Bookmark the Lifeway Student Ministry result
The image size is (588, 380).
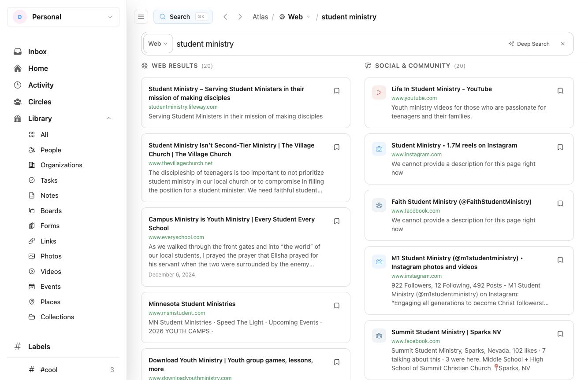pyautogui.click(x=337, y=91)
